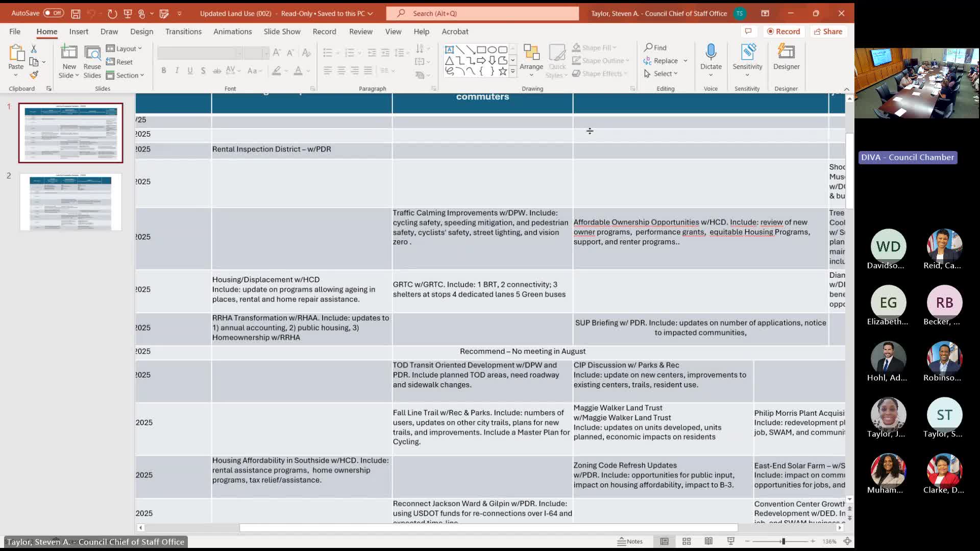Image resolution: width=980 pixels, height=551 pixels.
Task: Switch to the Slide Show tab
Action: coord(282,32)
